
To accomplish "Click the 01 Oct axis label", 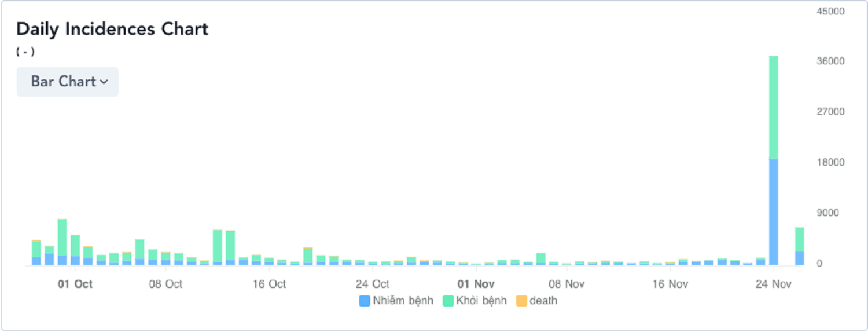I will coord(75,284).
